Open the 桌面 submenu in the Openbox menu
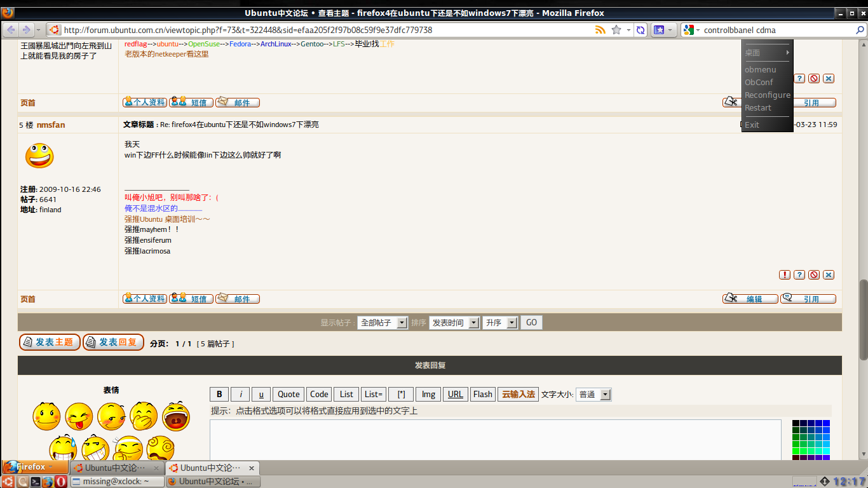This screenshot has width=868, height=488. (x=767, y=53)
